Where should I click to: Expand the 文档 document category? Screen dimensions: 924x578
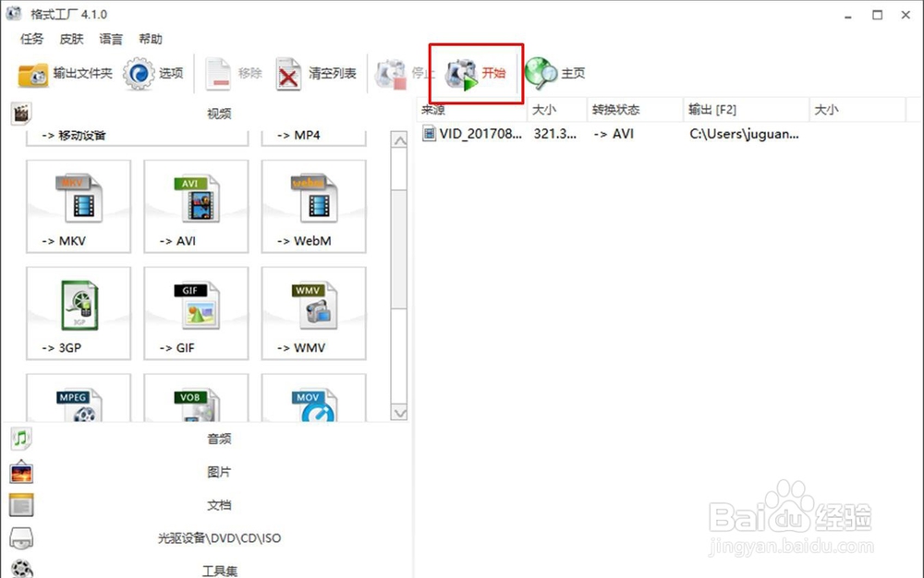219,504
